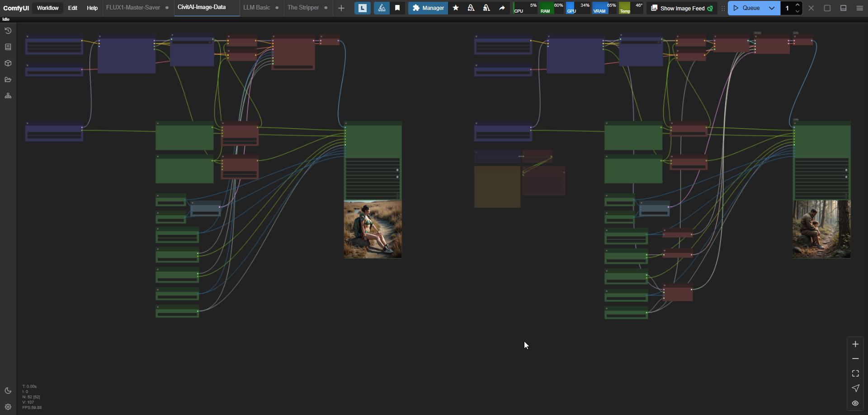Switch to the LLM Basic tab
The height and width of the screenshot is (415, 868).
[256, 8]
